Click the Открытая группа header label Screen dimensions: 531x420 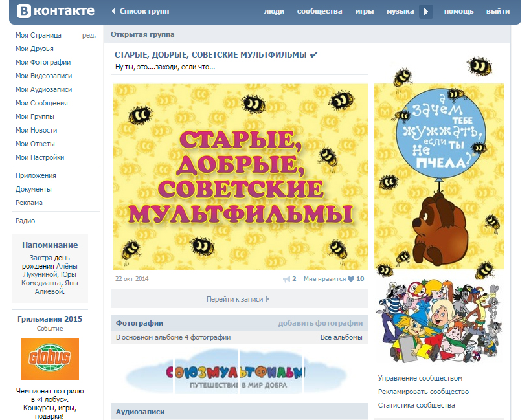(142, 34)
